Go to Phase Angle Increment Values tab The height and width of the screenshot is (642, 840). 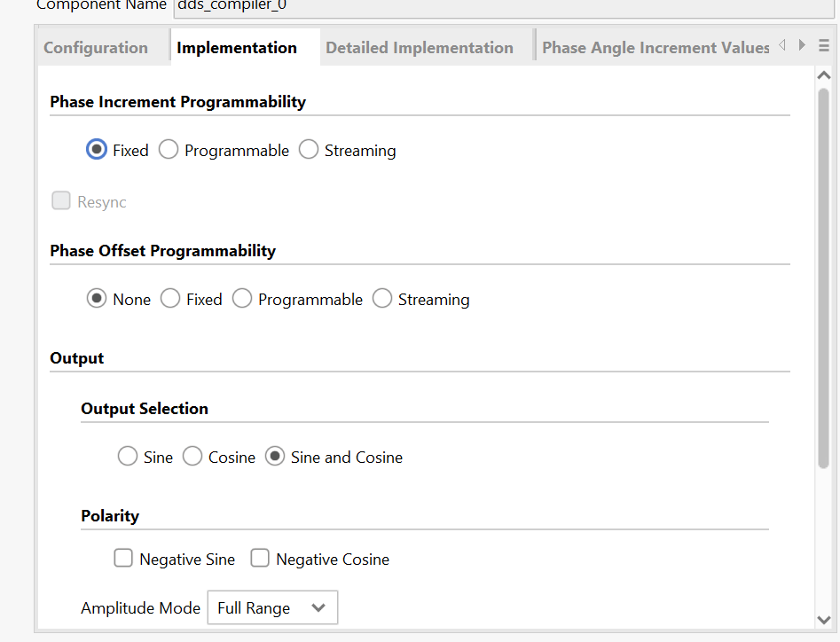click(x=655, y=48)
